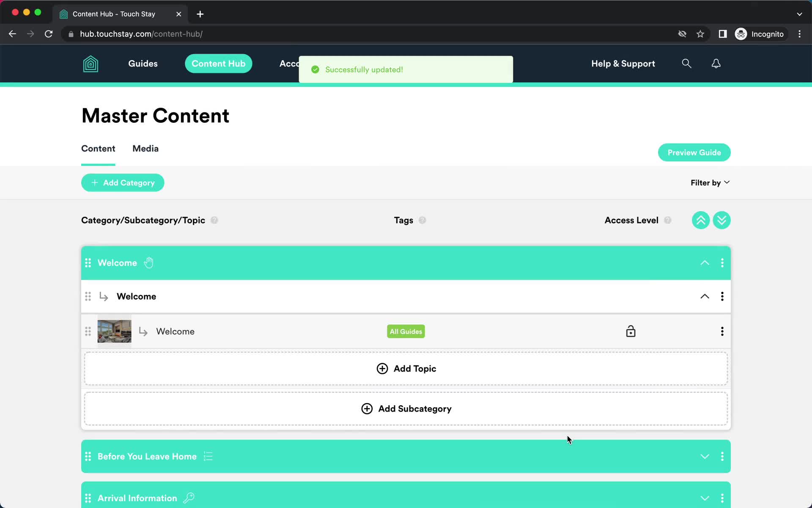Image resolution: width=812 pixels, height=508 pixels.
Task: Click the scroll down chevron icon in top right
Action: coord(721,220)
